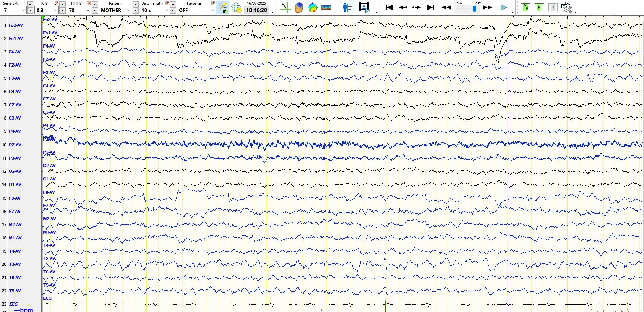Viewport: 644px width, 312px height.
Task: Expand the overflow arrow after the video icon
Action: click(376, 12)
